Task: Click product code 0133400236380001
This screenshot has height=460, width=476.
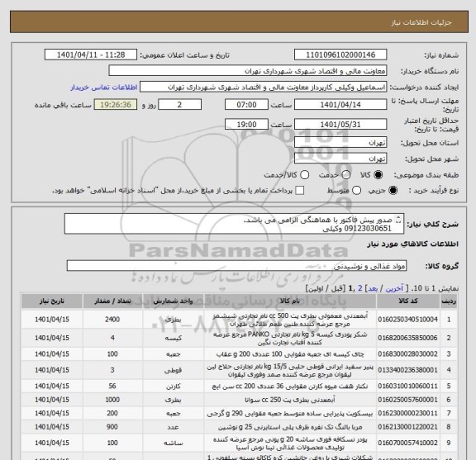Action: click(x=407, y=370)
